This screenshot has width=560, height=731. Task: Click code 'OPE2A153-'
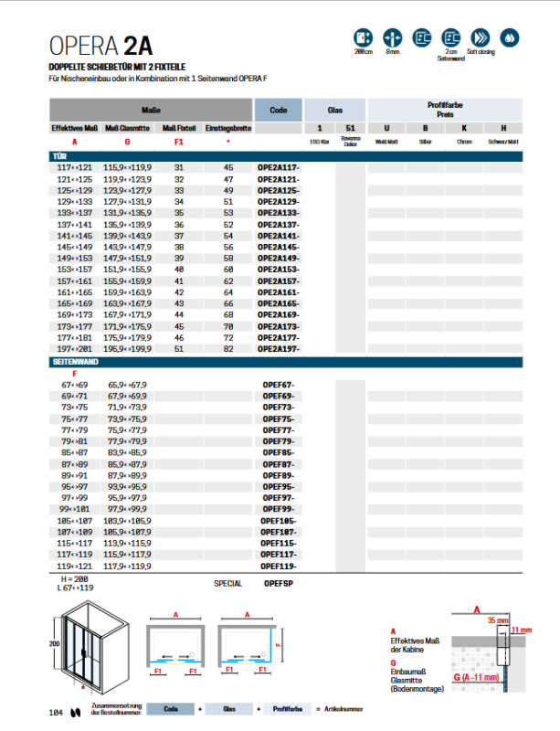tap(279, 270)
